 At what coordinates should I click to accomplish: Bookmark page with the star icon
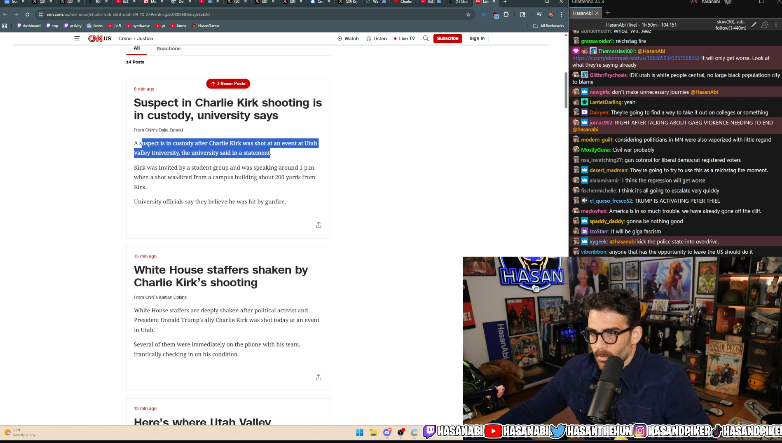tap(468, 14)
